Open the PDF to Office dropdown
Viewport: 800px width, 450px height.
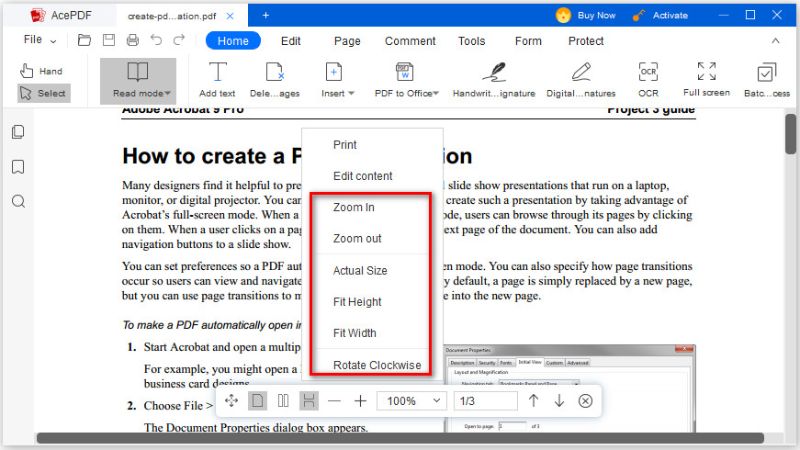[406, 80]
